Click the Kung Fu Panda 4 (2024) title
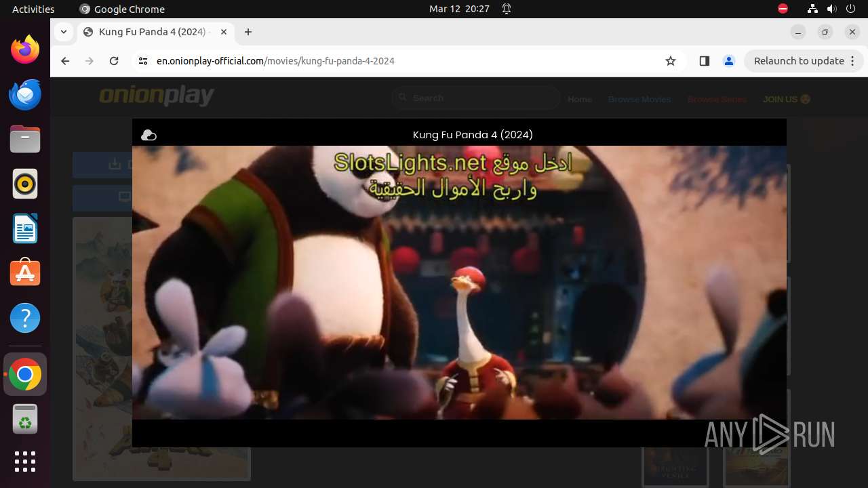The image size is (868, 488). (473, 135)
